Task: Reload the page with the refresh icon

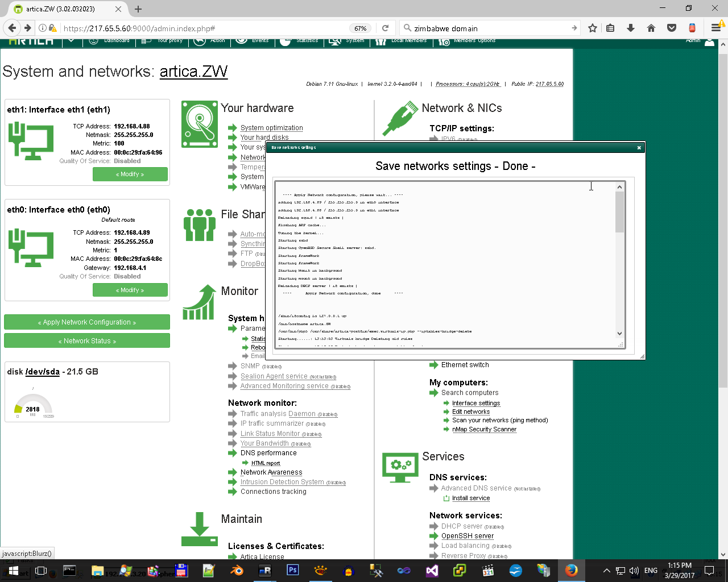Action: tap(385, 28)
